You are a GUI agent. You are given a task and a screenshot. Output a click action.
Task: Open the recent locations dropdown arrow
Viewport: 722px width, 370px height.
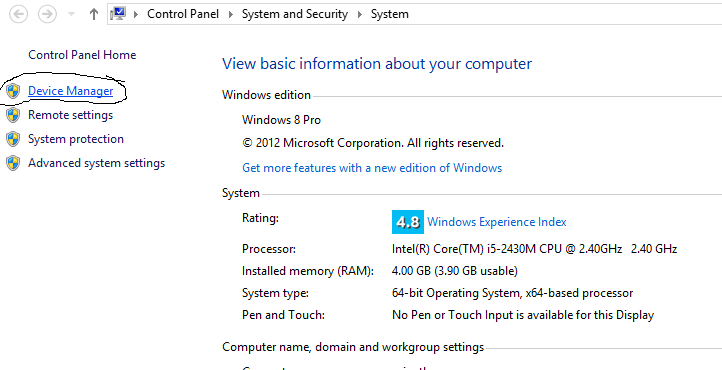pyautogui.click(x=71, y=14)
